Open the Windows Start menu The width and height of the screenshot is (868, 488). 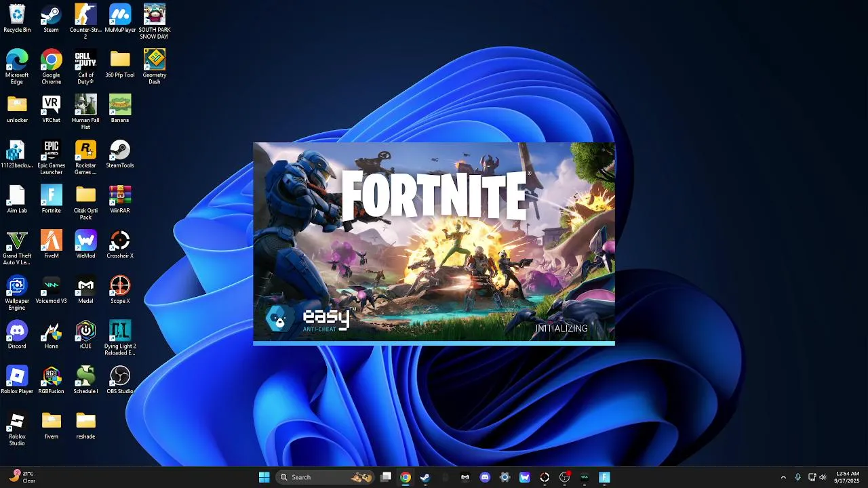pos(264,477)
